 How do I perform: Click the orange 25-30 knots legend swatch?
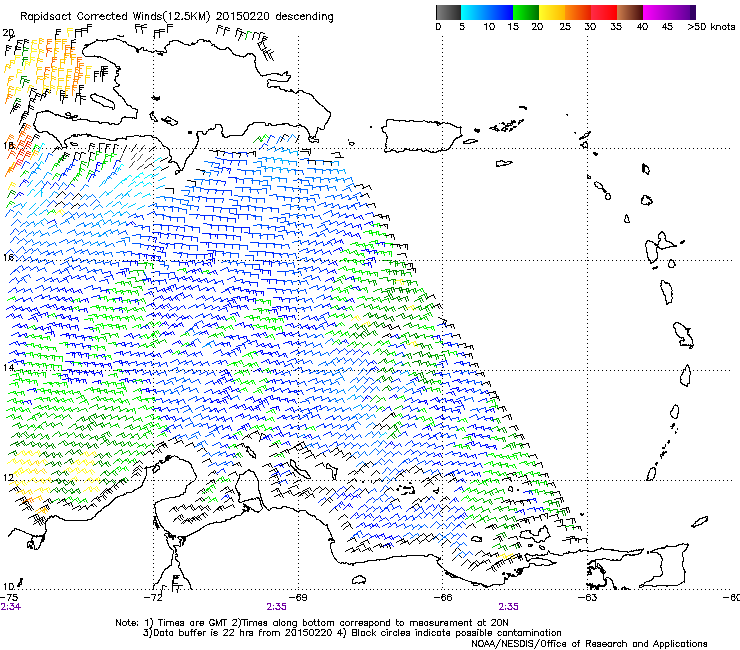578,12
